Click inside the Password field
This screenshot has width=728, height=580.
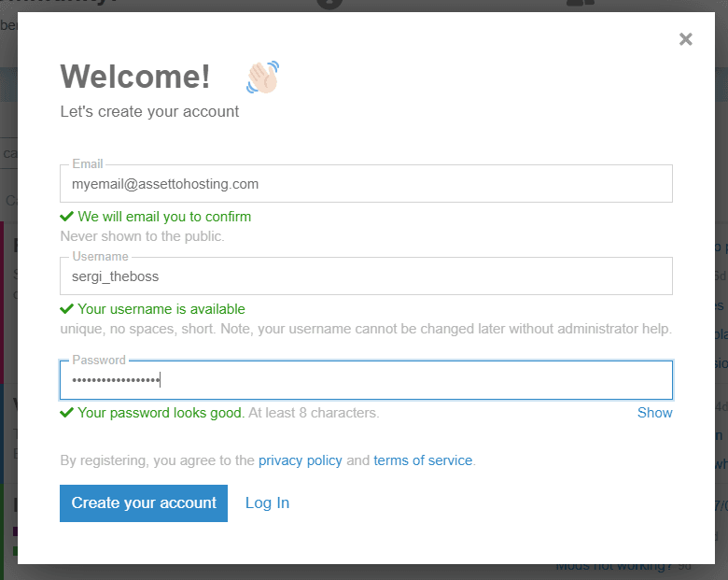(366, 380)
